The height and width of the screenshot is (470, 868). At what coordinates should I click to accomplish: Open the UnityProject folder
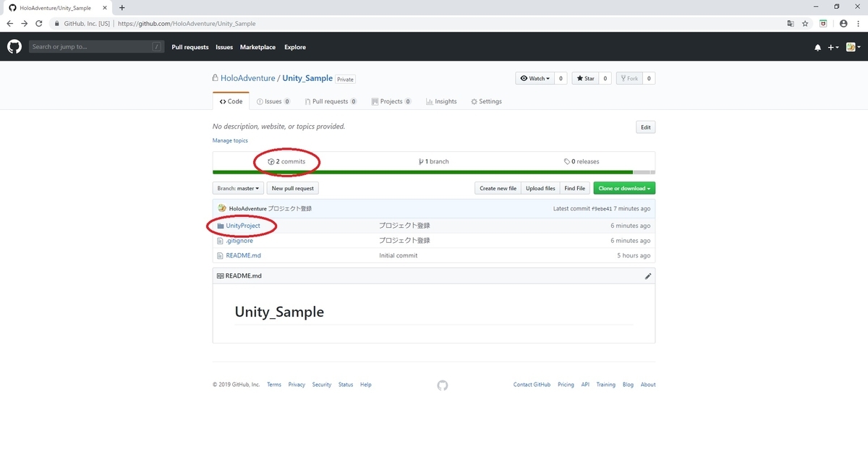tap(243, 226)
